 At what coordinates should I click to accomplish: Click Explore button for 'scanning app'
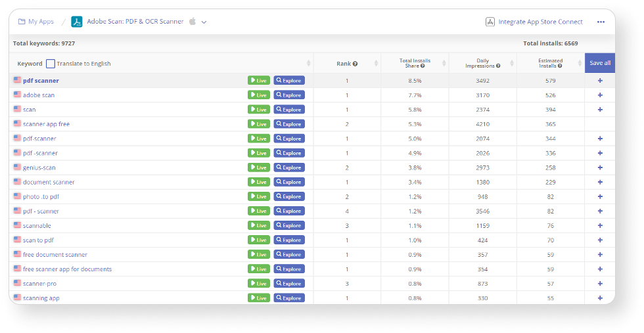[289, 298]
